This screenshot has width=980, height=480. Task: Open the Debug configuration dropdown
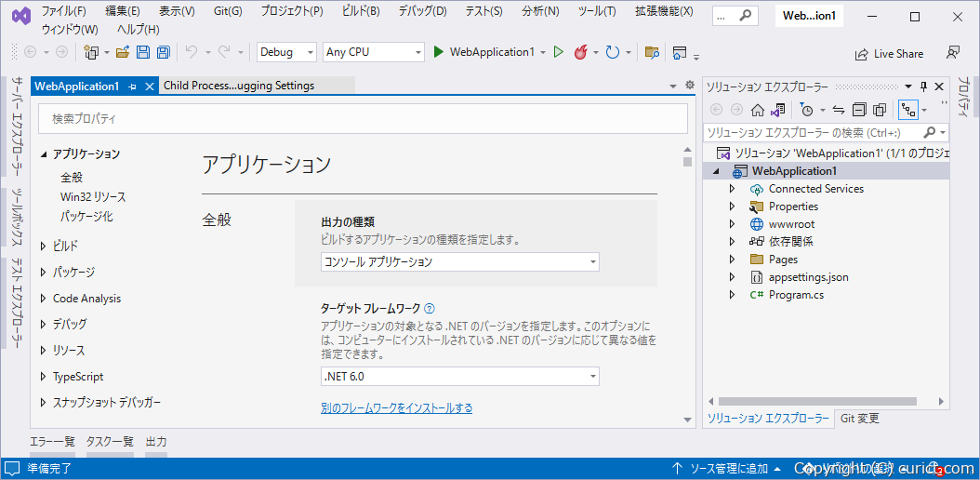pos(287,52)
